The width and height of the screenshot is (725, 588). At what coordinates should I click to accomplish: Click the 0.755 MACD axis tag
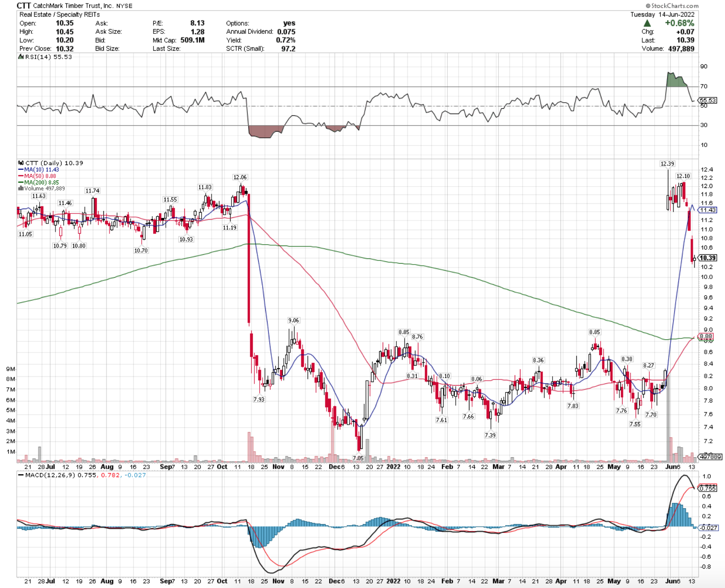click(x=708, y=489)
